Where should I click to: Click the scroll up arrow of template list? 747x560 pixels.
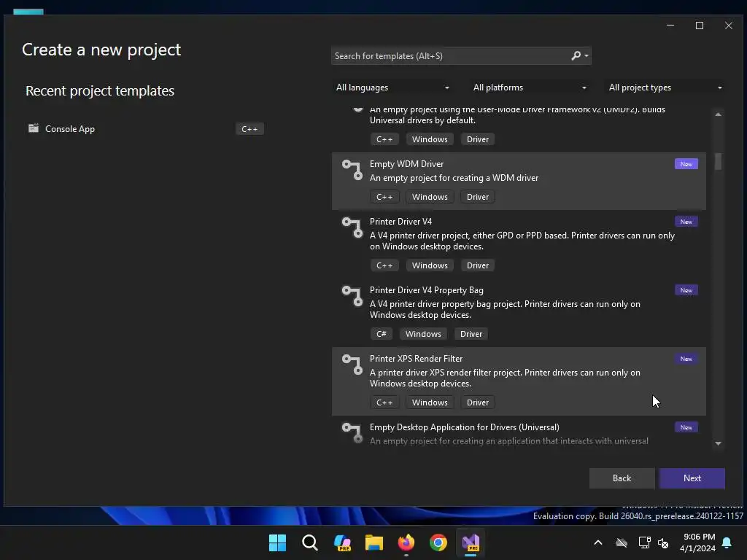[718, 114]
